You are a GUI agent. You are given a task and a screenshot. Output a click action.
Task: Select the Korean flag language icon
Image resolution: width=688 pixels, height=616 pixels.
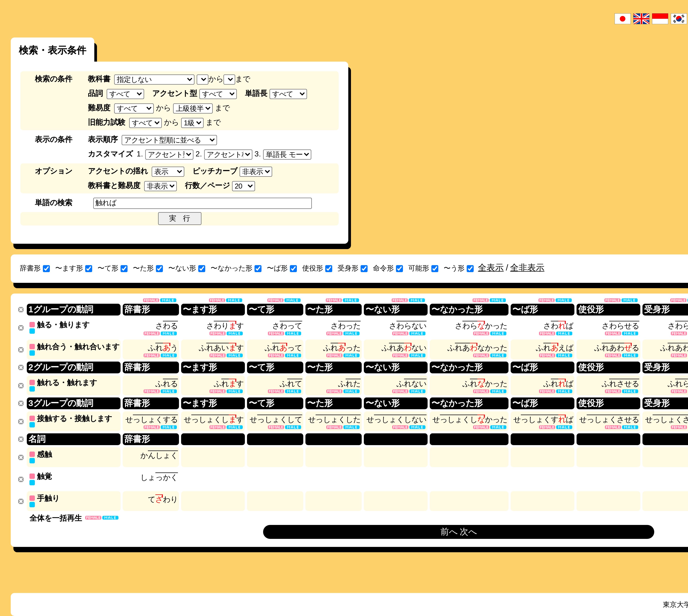click(679, 19)
